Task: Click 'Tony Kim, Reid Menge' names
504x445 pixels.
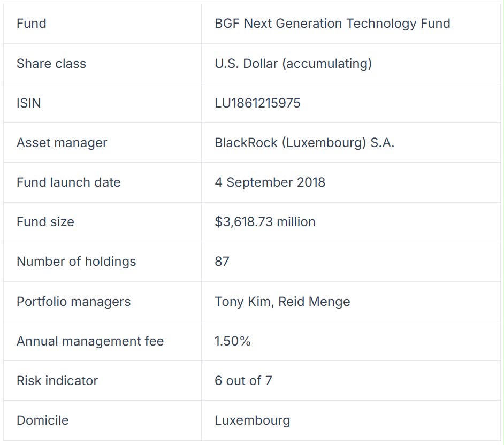Action: pyautogui.click(x=282, y=302)
